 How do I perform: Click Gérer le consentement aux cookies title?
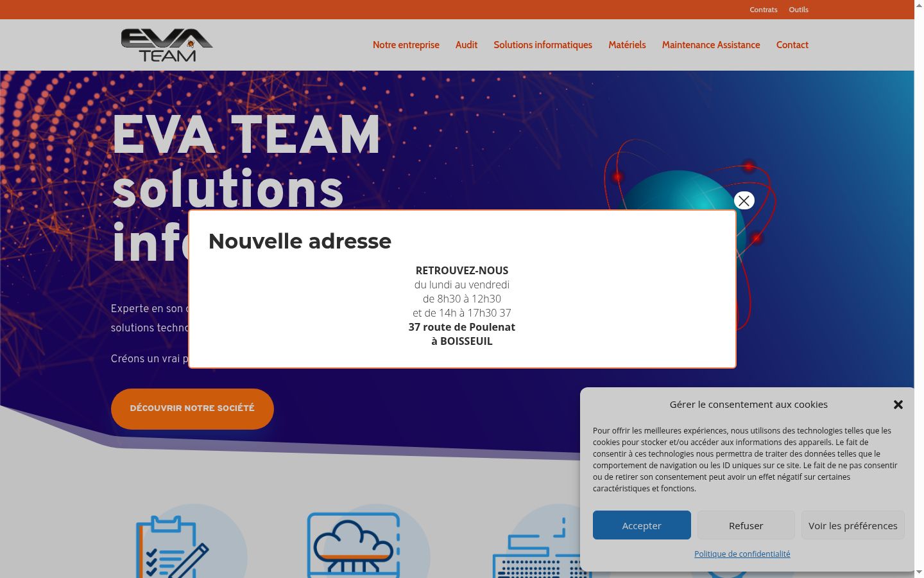tap(749, 405)
